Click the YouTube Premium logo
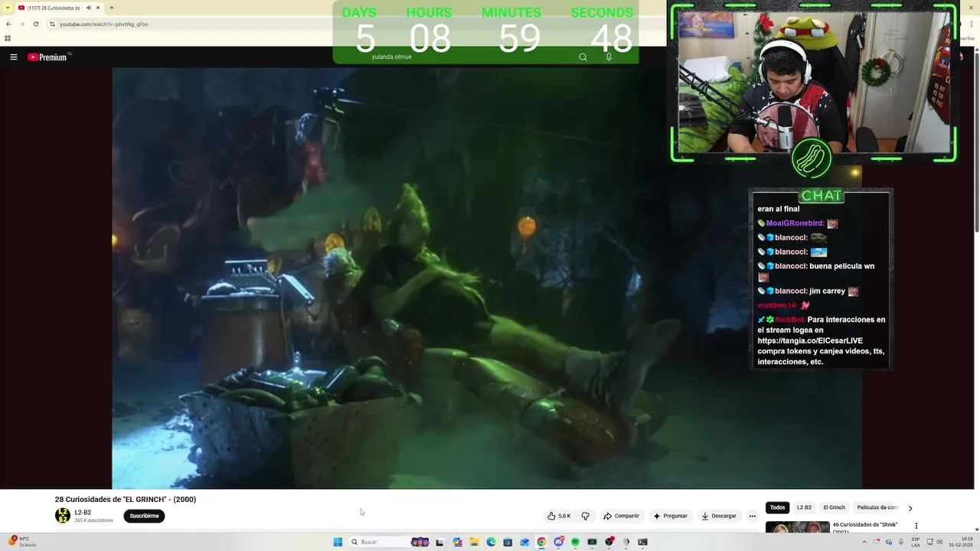Screen dimensions: 980x551 [x=49, y=57]
